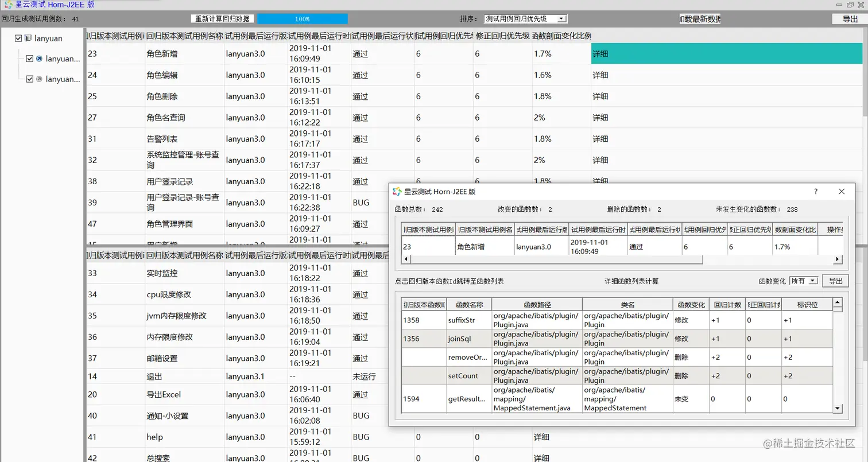The width and height of the screenshot is (868, 462).
Task: Click the dialog table's left horizontal scroll arrow
Action: click(406, 259)
